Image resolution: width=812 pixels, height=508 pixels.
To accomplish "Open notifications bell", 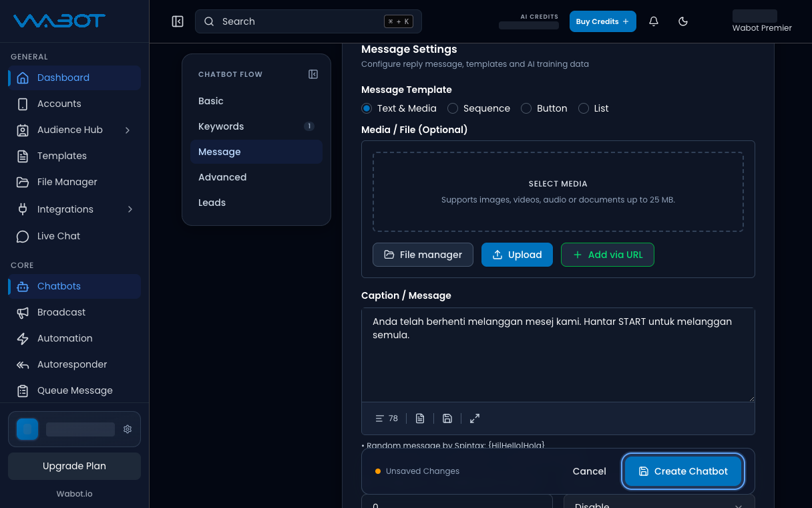I will [x=654, y=21].
